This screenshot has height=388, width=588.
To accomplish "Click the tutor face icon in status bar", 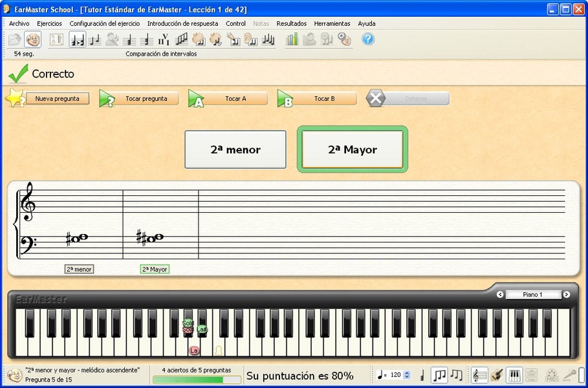I will coord(15,375).
